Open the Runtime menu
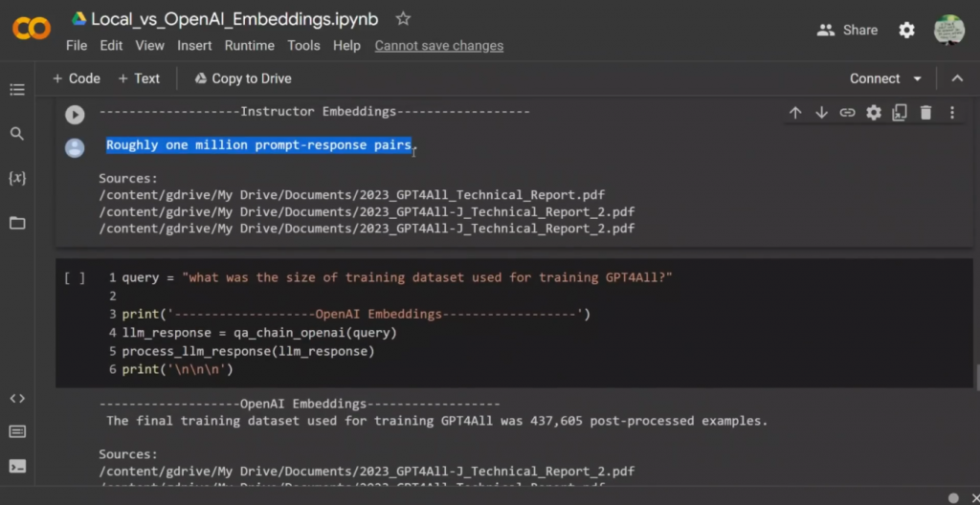980x505 pixels. (250, 45)
